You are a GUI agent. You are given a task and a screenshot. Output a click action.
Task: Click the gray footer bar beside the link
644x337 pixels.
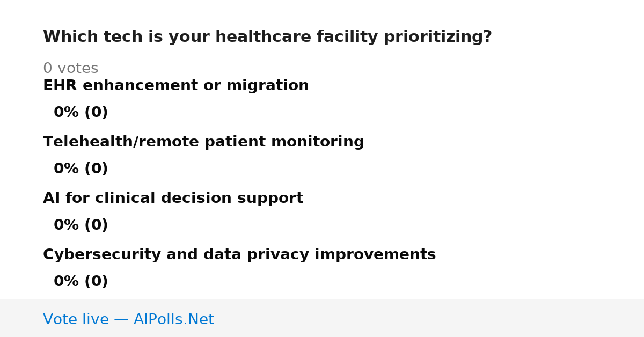point(429,318)
